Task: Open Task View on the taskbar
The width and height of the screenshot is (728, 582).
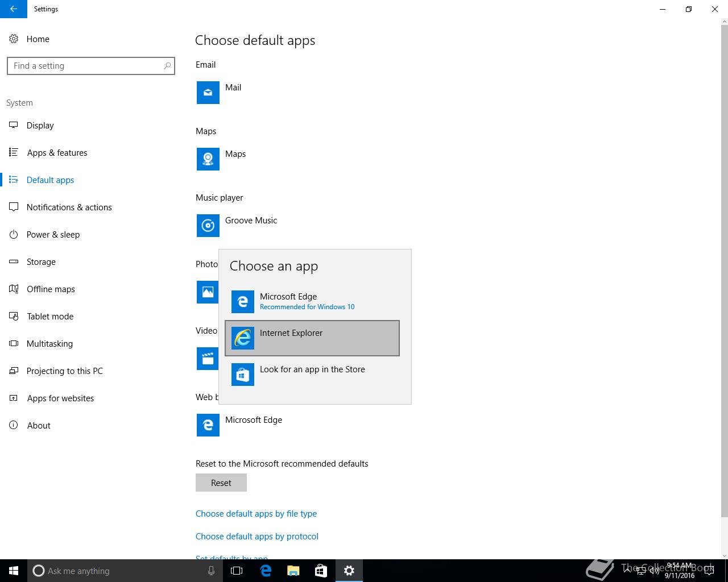Action: [x=237, y=571]
